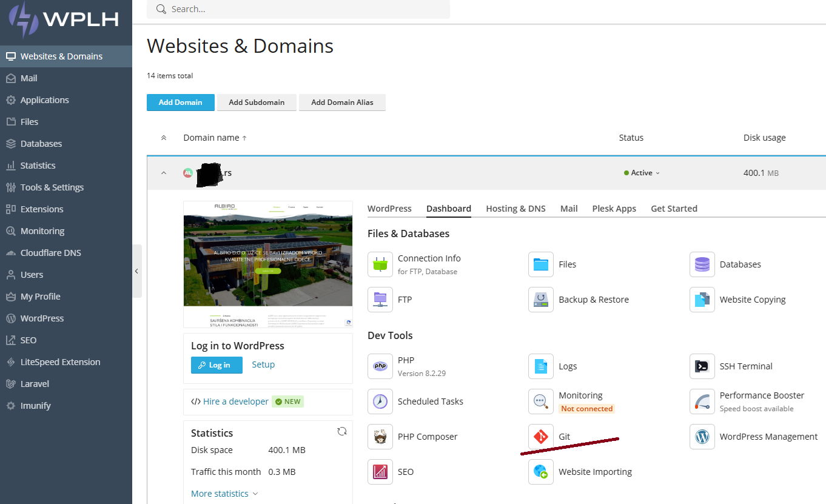Click the WPLH logo

[x=64, y=19]
